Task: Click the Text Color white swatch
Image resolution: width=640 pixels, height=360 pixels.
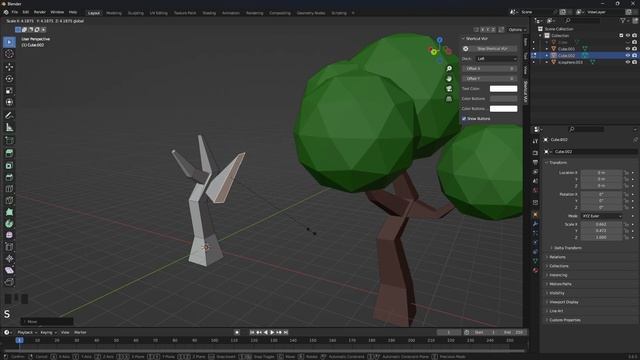Action: (503, 89)
